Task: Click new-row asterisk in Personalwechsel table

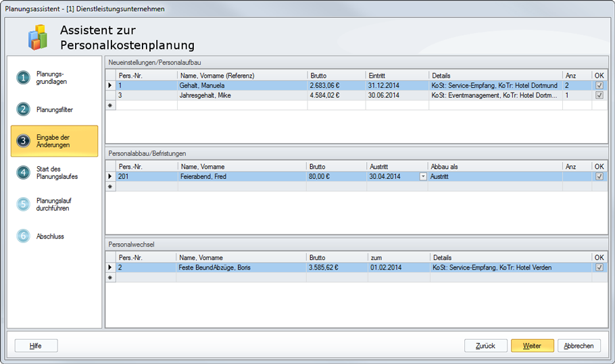Action: point(110,278)
